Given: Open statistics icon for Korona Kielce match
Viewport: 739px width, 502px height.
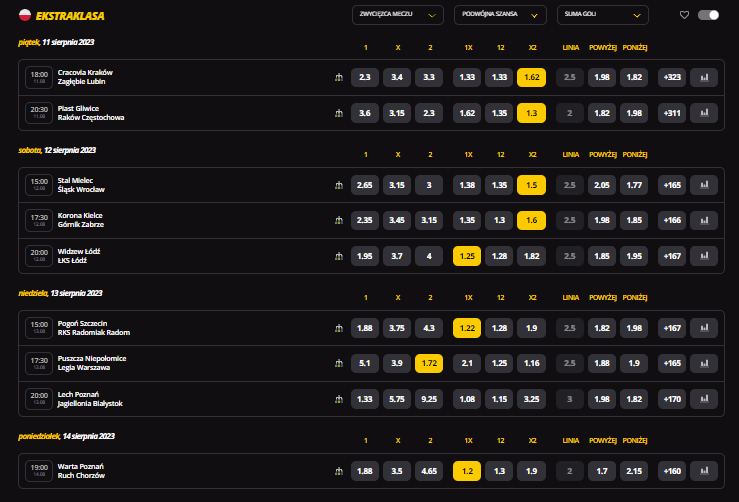Looking at the screenshot, I should coord(704,220).
